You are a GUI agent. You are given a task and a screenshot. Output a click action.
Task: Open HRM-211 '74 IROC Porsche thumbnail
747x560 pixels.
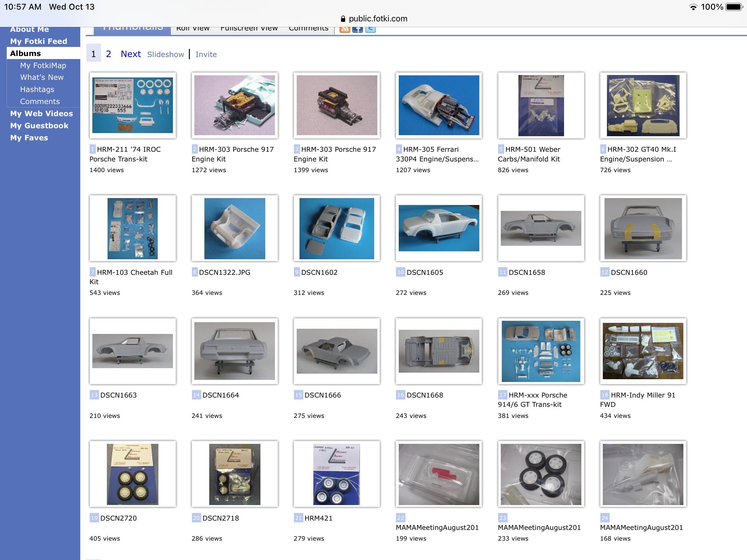132,105
